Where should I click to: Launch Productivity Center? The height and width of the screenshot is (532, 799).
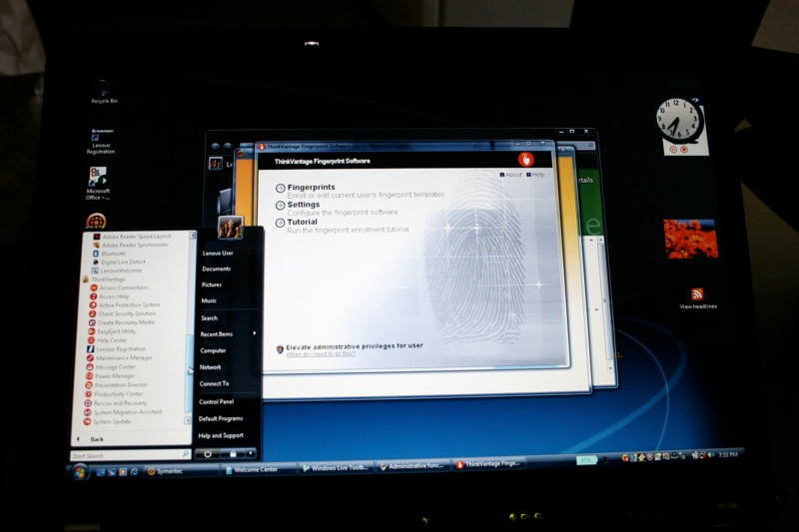(x=114, y=394)
